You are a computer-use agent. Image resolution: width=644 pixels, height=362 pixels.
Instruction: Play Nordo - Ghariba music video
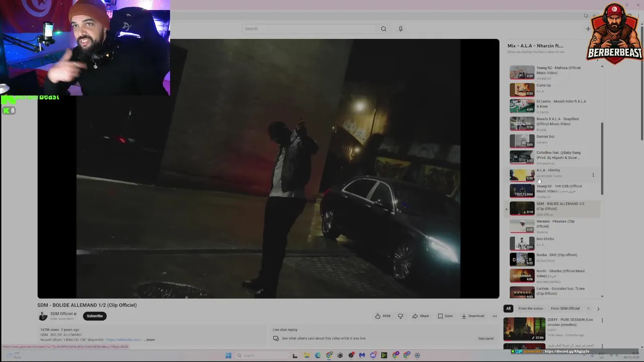tap(553, 276)
